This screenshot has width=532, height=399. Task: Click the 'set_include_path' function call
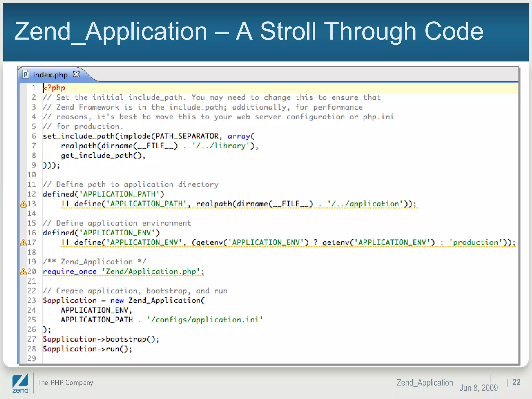(x=79, y=136)
